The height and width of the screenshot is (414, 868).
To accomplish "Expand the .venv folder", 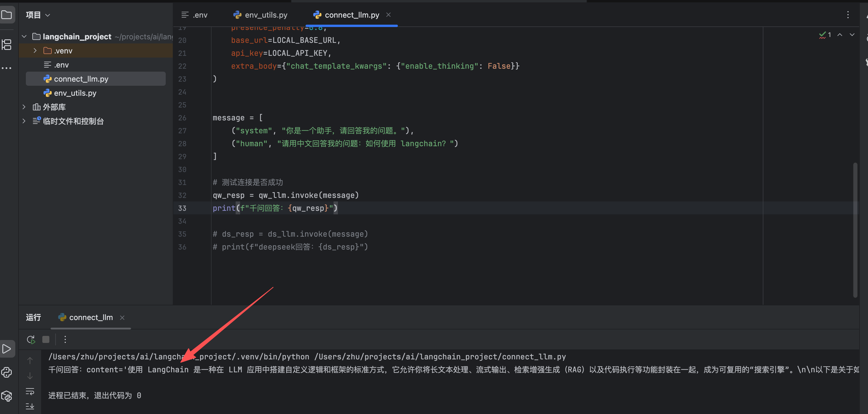I will 35,51.
